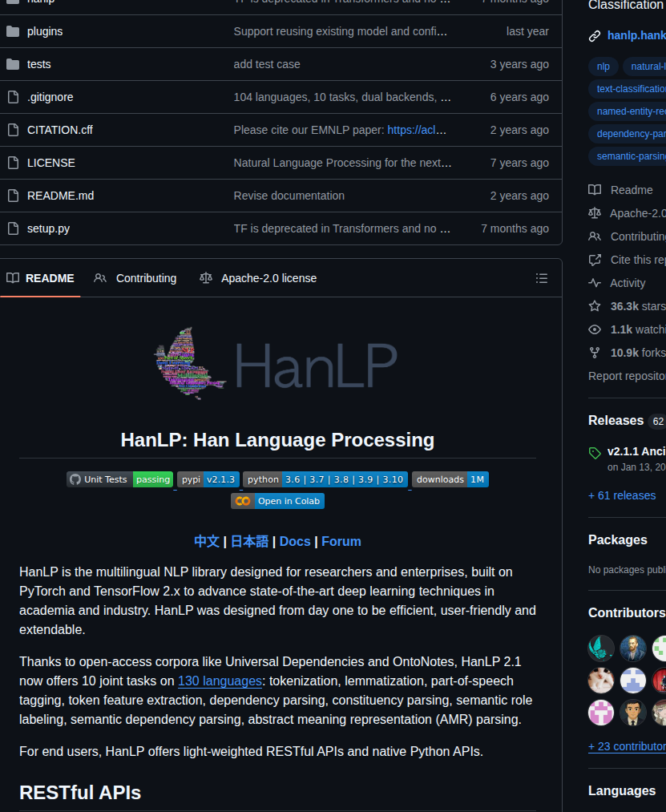Open the Releases heading link
Screen dimensions: 666x812
(616, 421)
